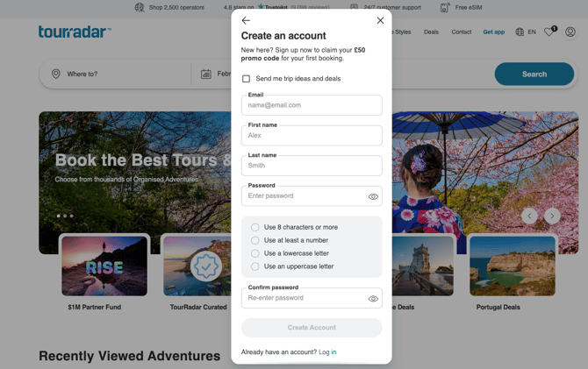Open the EN language selector
Screen dimensions: 588x369
coord(526,32)
